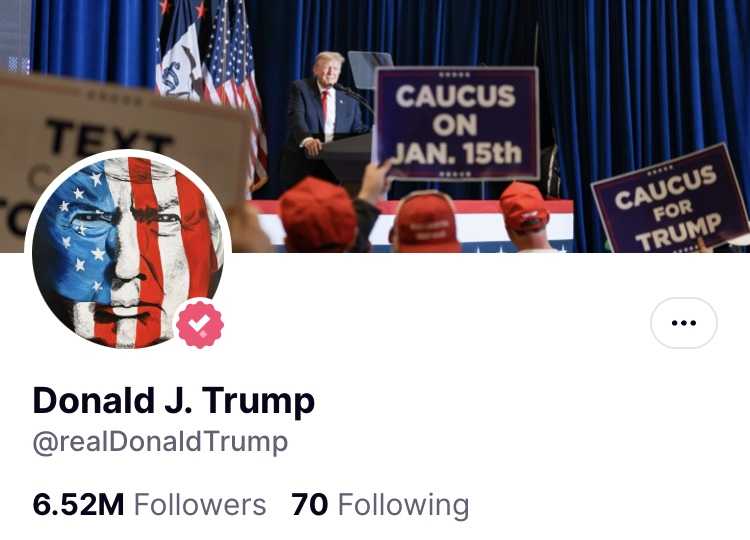This screenshot has width=750, height=540.
Task: View the 6.52M Followers list
Action: click(x=149, y=505)
